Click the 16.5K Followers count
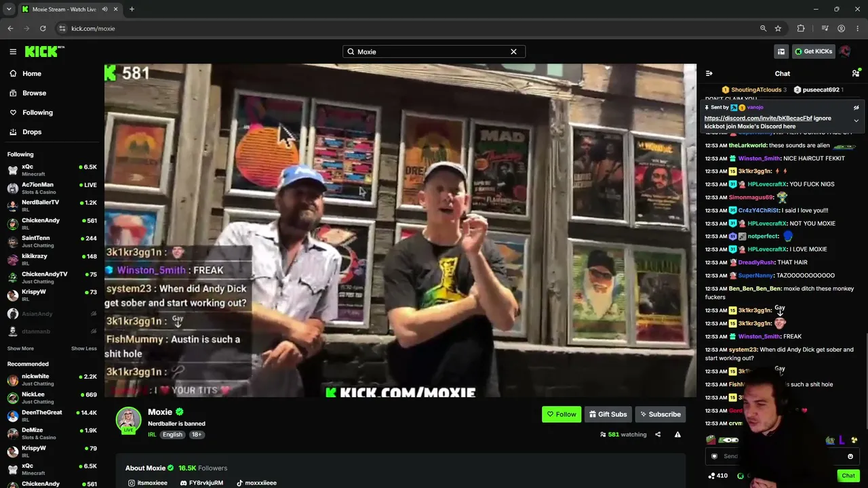 [203, 468]
